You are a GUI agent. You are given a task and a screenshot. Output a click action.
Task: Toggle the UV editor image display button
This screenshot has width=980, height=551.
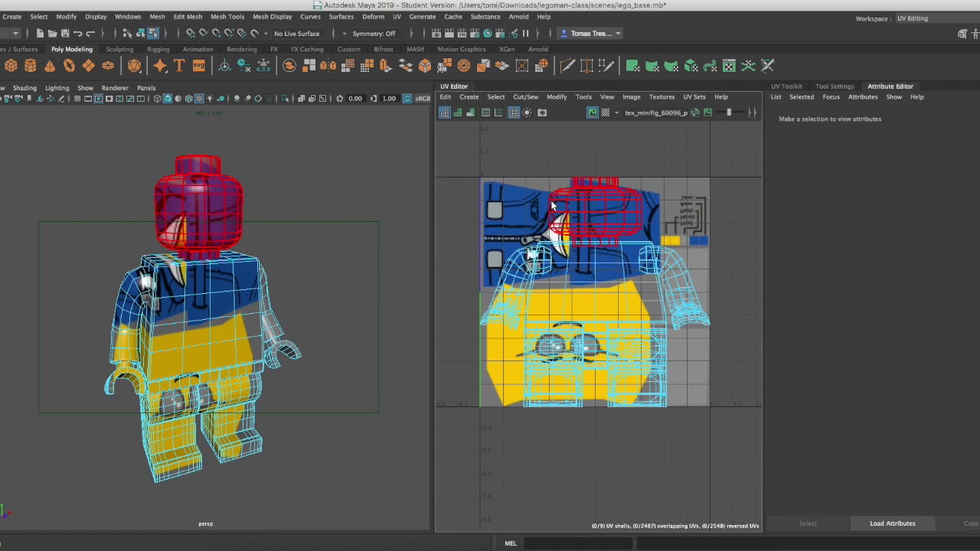(592, 112)
